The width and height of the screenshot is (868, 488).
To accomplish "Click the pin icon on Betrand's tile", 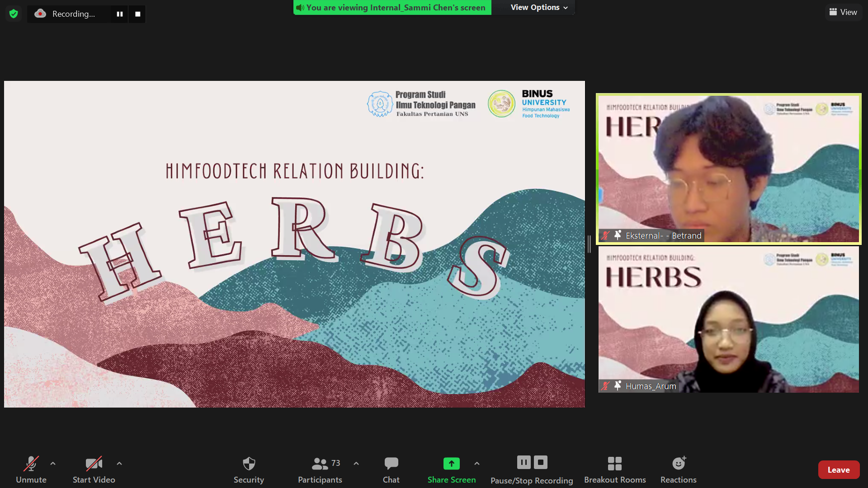I will coord(617,235).
